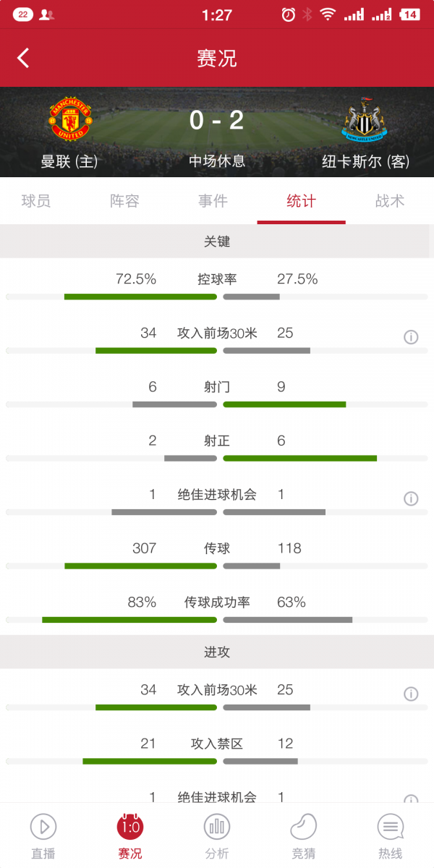Viewport: 434px width, 868px height.
Task: Switch to the 球员 tab
Action: [x=36, y=201]
